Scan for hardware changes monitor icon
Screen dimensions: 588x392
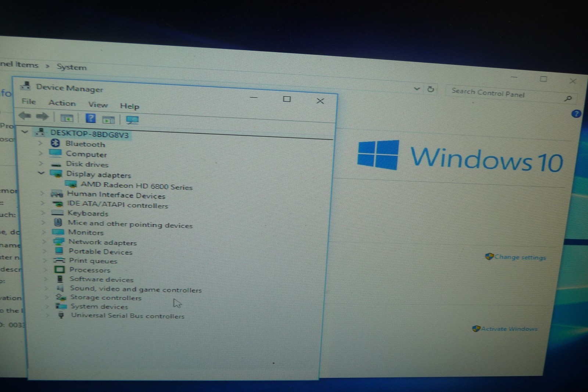pos(132,120)
